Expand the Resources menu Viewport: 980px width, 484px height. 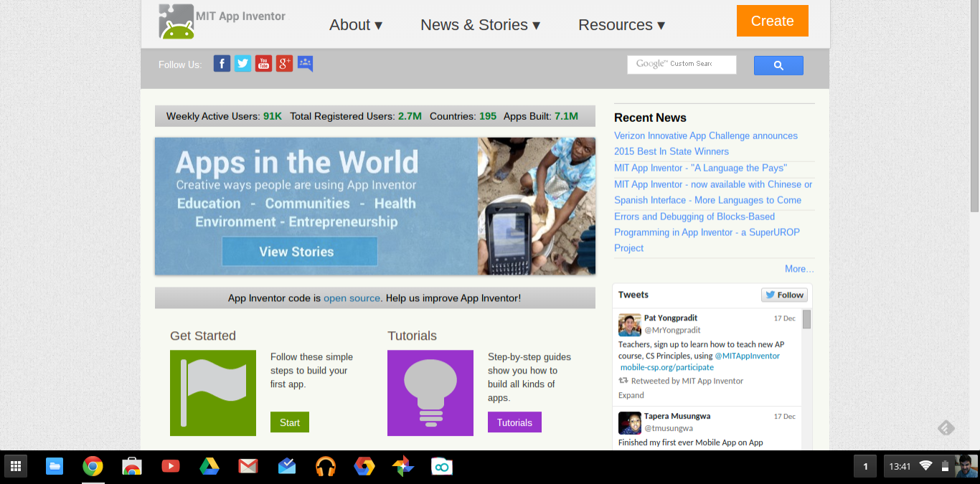pos(621,24)
